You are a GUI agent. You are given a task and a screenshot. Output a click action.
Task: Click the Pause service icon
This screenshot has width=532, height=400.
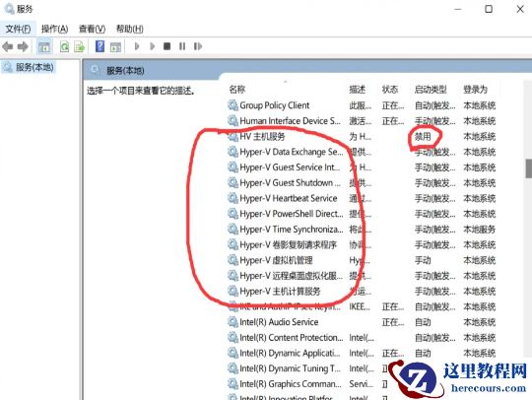tap(182, 46)
